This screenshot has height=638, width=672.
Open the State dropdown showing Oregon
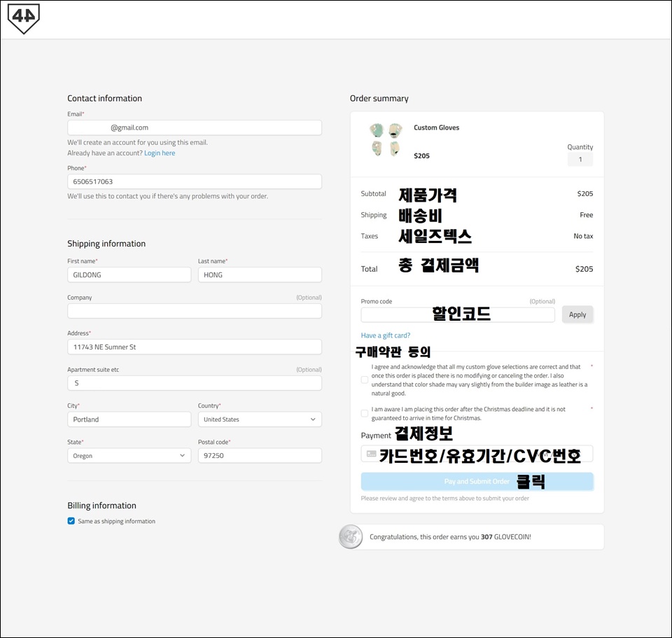pos(129,455)
